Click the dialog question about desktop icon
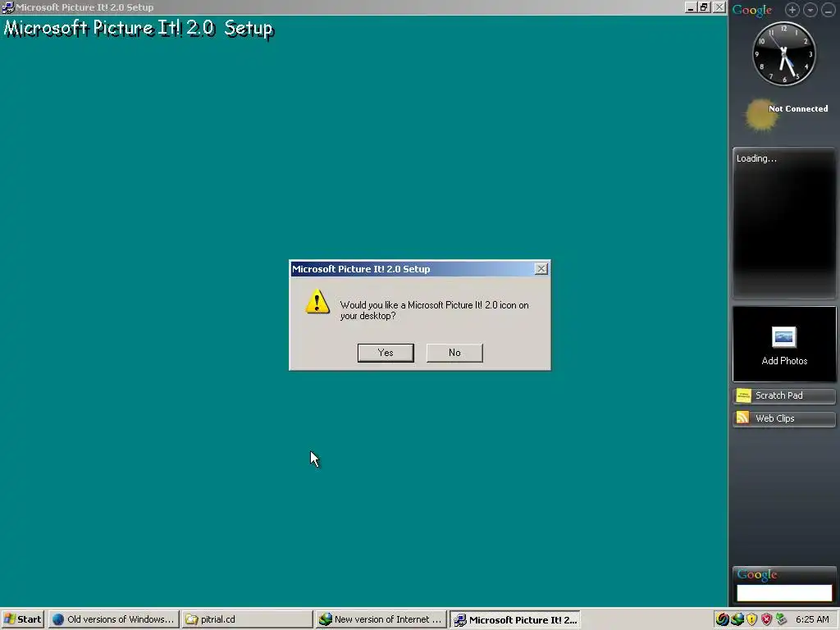This screenshot has width=840, height=630. tap(434, 310)
